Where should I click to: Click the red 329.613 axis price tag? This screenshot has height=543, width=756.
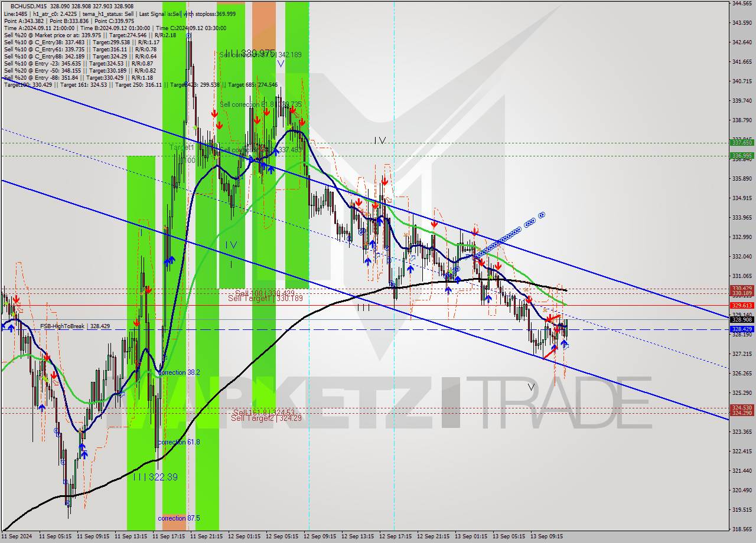click(742, 305)
